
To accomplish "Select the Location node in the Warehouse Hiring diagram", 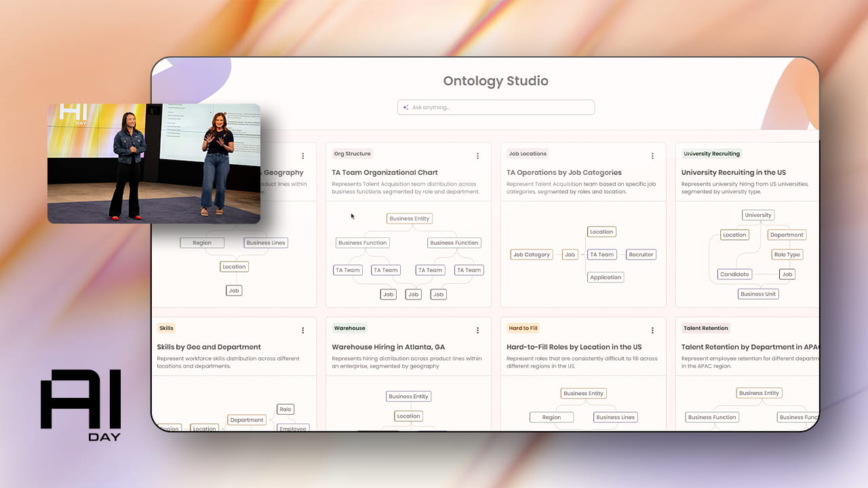I will tap(409, 416).
